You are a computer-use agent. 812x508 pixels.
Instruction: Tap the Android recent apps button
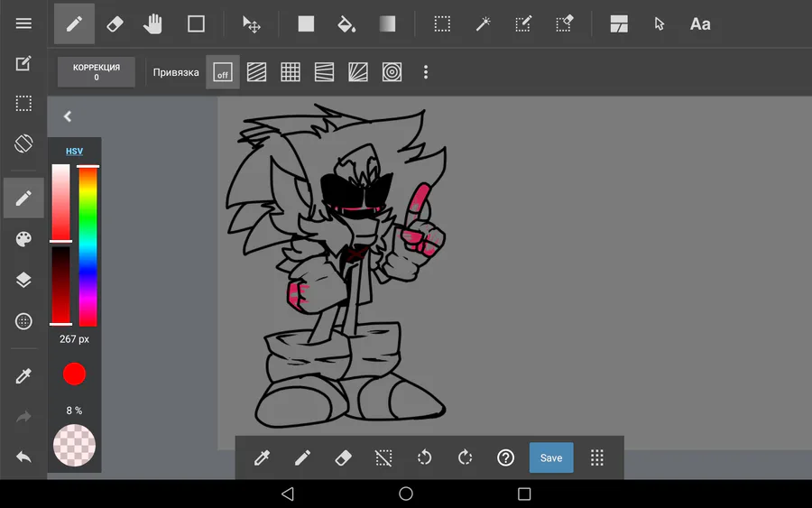coord(524,494)
